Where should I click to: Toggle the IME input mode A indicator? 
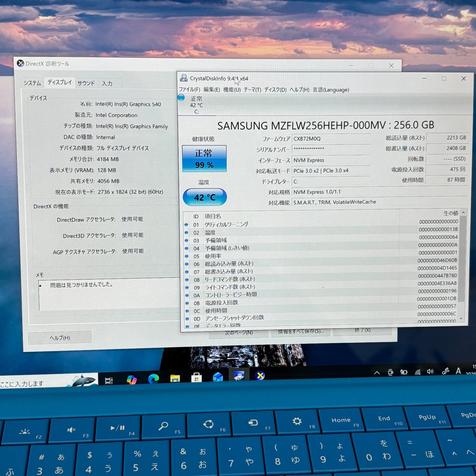[458, 371]
